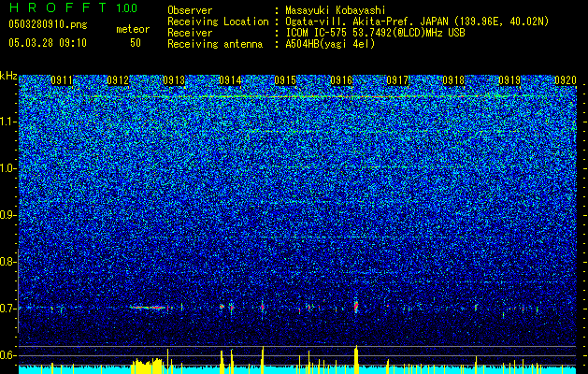Screen dimensions: 588x374
Task: Click the Receiving Location label
Action: click(x=218, y=22)
